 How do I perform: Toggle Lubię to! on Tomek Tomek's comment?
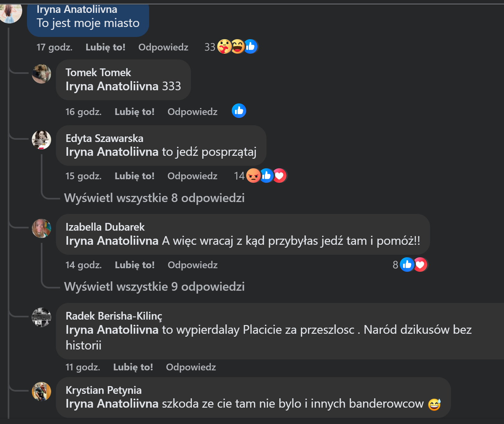[x=134, y=112]
